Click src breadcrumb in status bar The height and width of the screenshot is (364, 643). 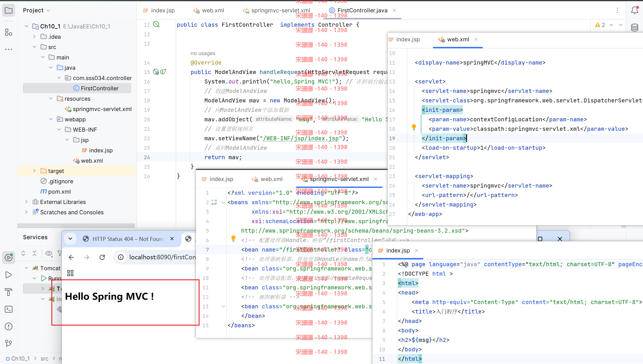tap(44, 359)
